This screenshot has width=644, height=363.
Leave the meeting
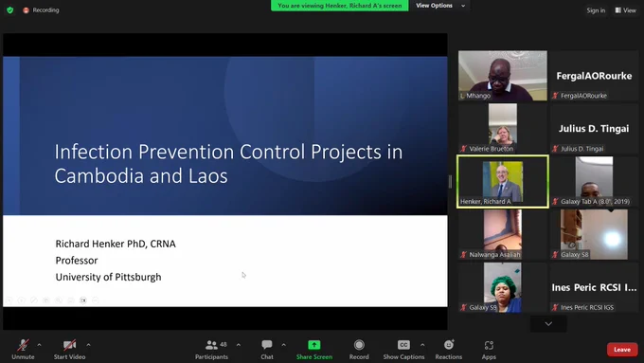pos(622,350)
